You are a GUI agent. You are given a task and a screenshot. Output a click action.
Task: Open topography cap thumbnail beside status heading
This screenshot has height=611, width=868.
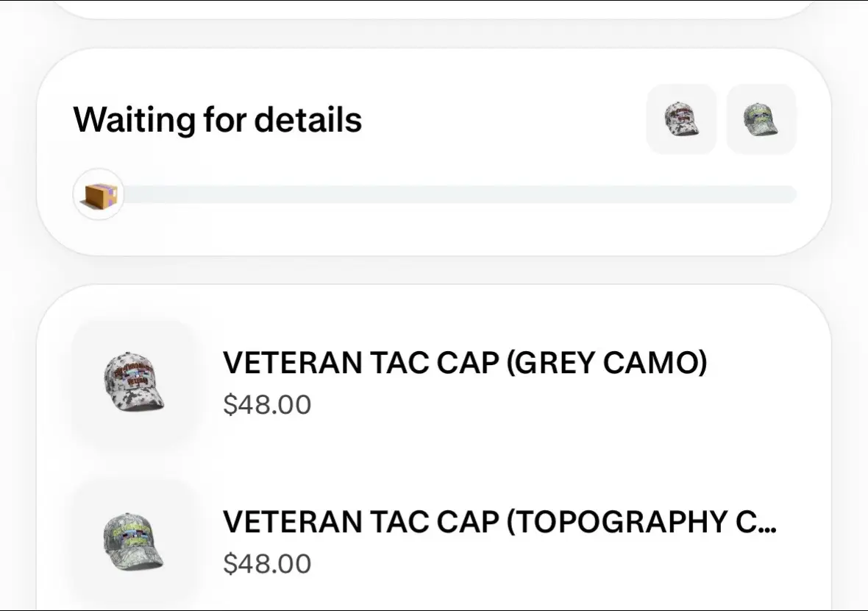click(761, 119)
